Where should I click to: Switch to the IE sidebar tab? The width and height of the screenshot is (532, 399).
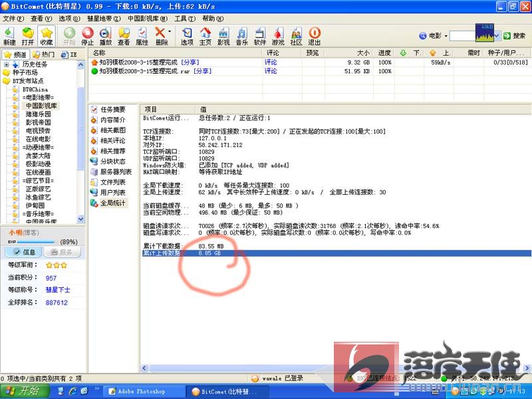pos(69,55)
